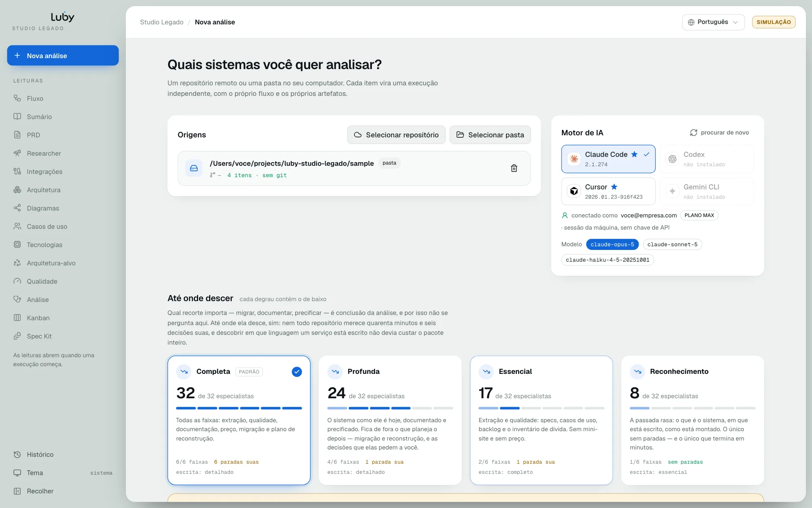Viewport: 812px width, 508px height.
Task: Click the Casos de uso people icon
Action: [17, 226]
